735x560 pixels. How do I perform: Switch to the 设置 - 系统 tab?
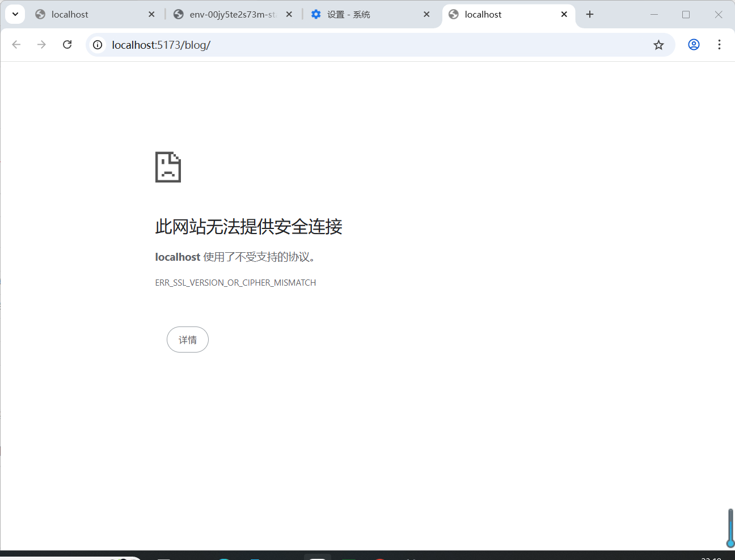[363, 15]
